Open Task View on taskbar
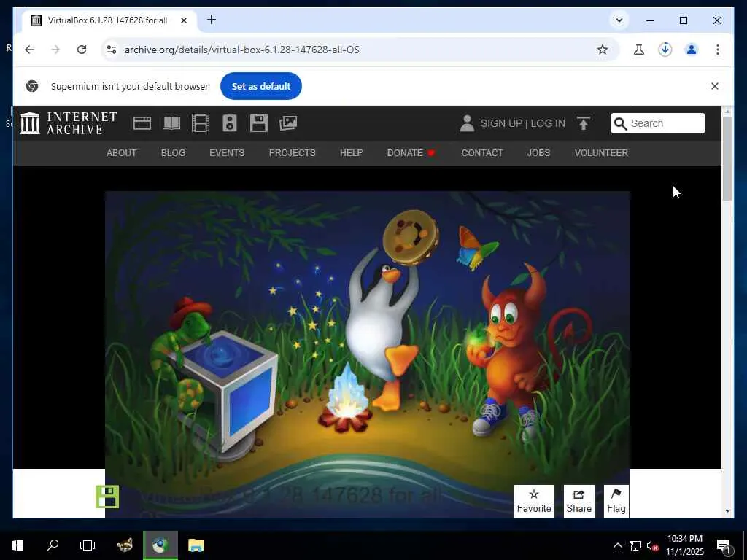The height and width of the screenshot is (560, 747). pyautogui.click(x=88, y=545)
